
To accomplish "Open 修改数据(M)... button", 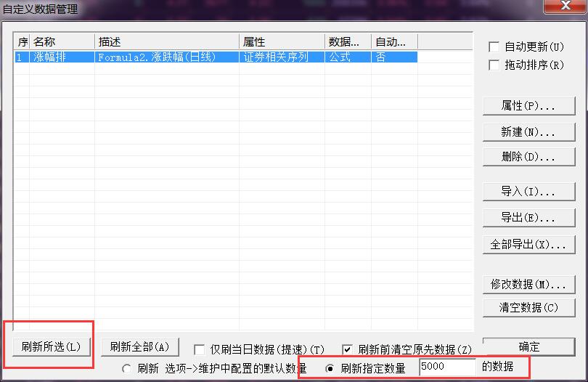I will 528,285.
